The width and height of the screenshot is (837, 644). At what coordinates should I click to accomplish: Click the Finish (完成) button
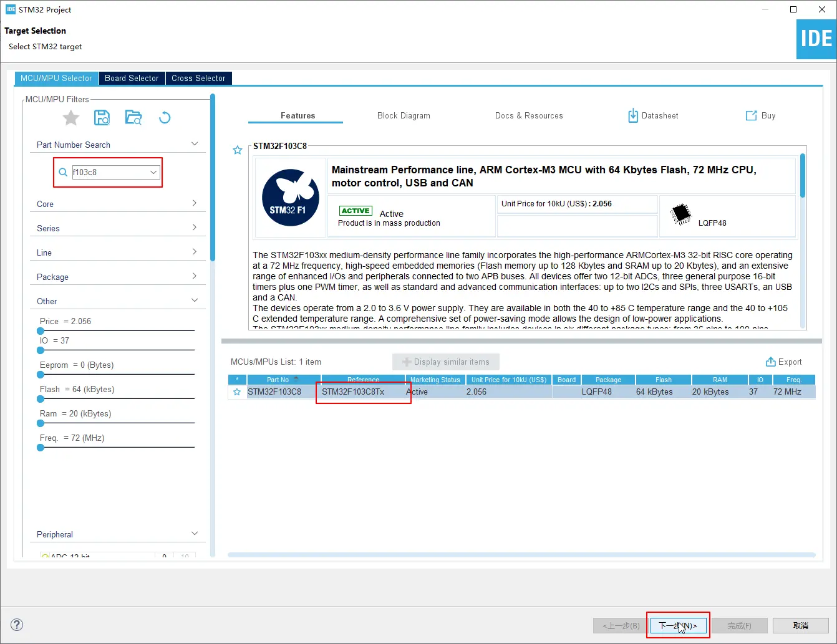[x=739, y=625]
